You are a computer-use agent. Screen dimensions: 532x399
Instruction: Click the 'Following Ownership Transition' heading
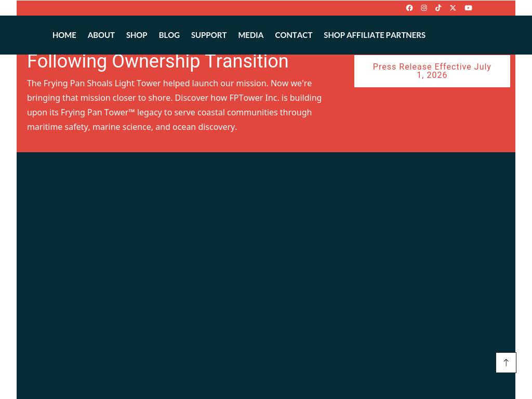point(158,62)
